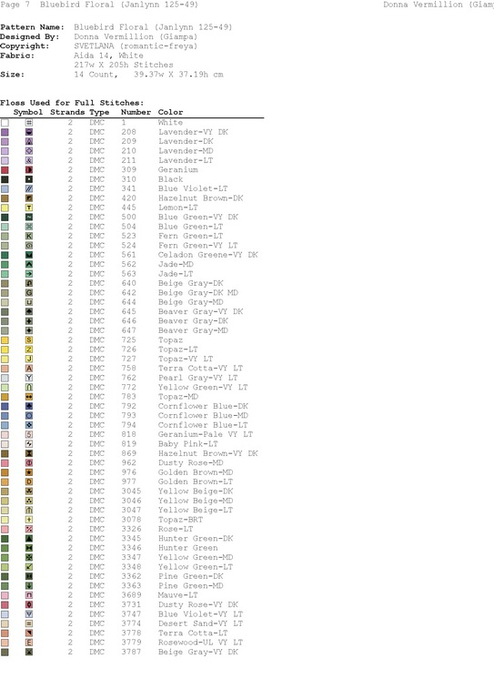Click the color swatch for Golden Brown-MD 976

pyautogui.click(x=5, y=473)
